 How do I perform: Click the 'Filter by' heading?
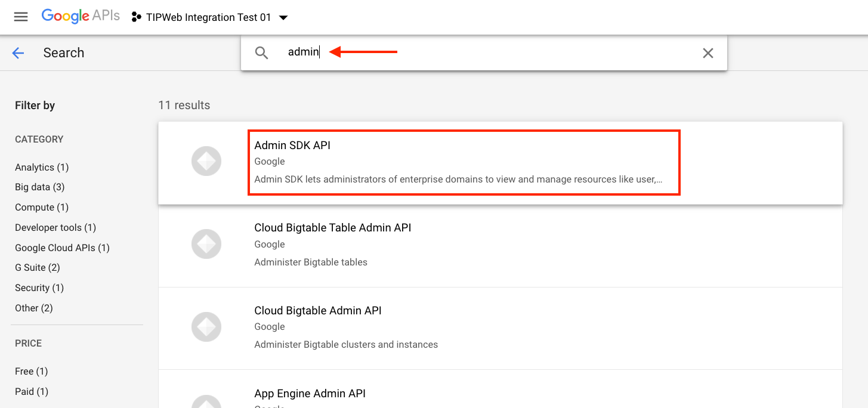[35, 105]
